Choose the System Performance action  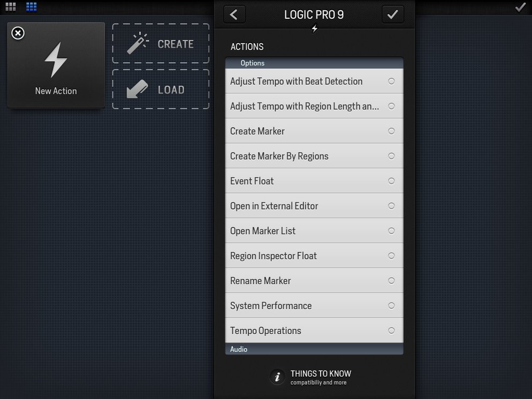tap(314, 306)
